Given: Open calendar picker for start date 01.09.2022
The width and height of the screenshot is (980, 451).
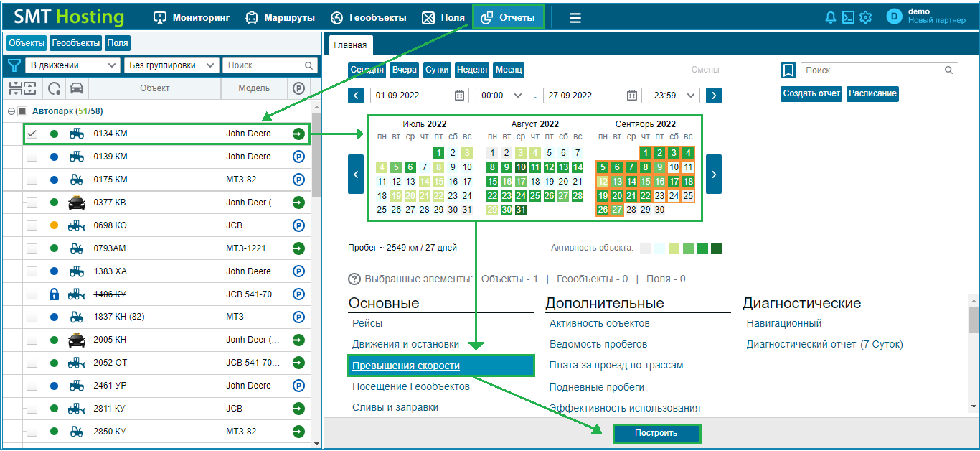Looking at the screenshot, I should tap(460, 96).
